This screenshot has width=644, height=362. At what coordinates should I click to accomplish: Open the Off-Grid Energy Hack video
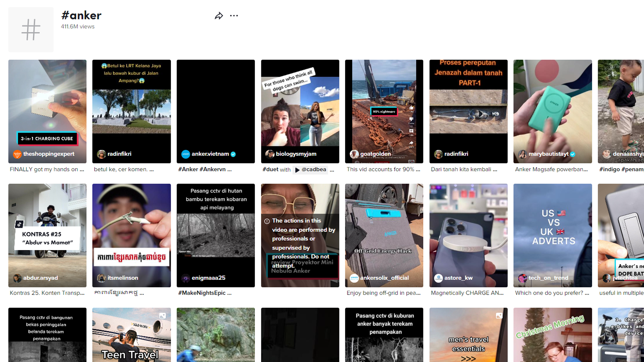pos(384,231)
